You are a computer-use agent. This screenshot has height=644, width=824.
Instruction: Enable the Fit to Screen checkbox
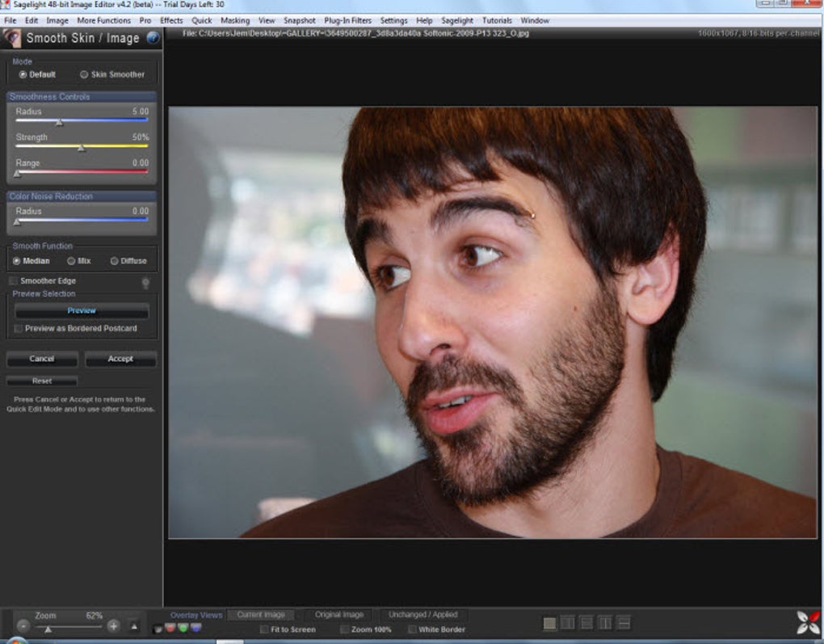point(264,629)
